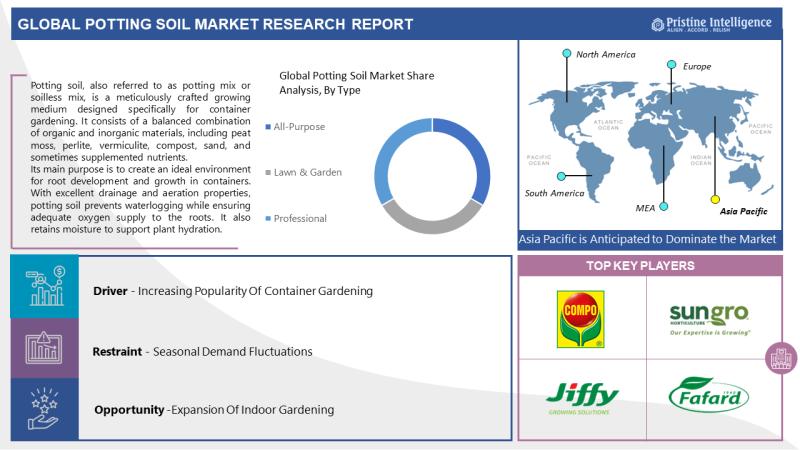The width and height of the screenshot is (800, 450).
Task: Click the North America label
Action: 606,55
